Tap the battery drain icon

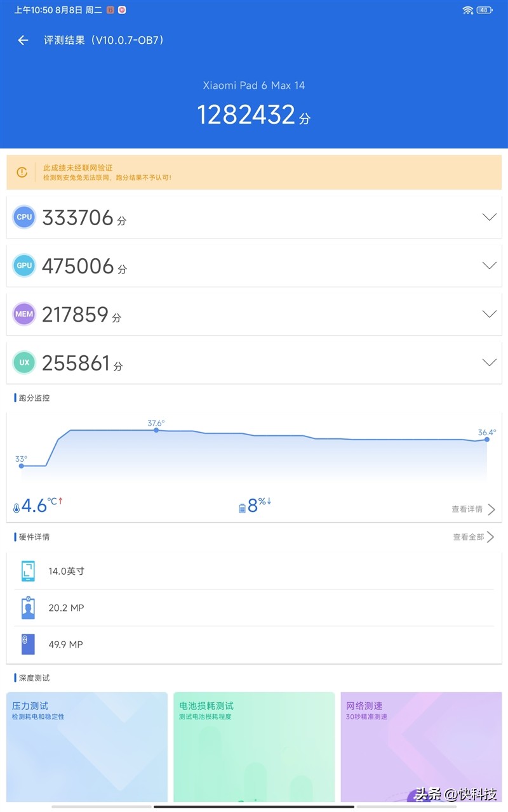pyautogui.click(x=242, y=508)
